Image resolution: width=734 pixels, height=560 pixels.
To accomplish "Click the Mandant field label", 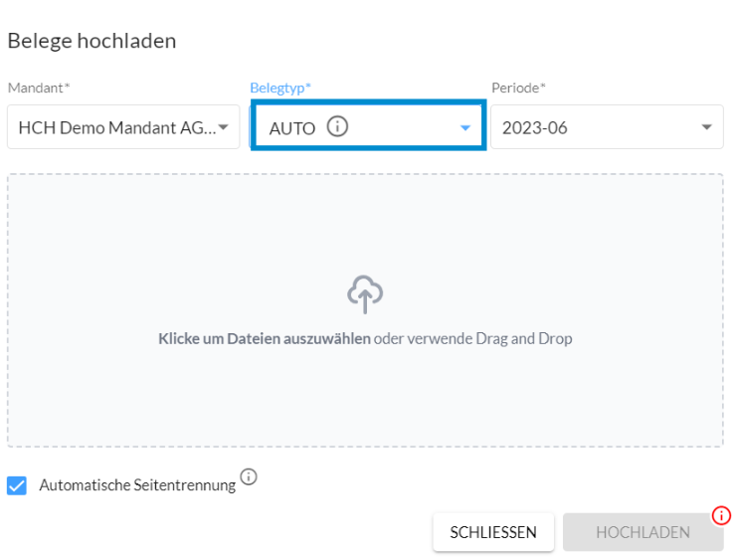I will coord(39,88).
